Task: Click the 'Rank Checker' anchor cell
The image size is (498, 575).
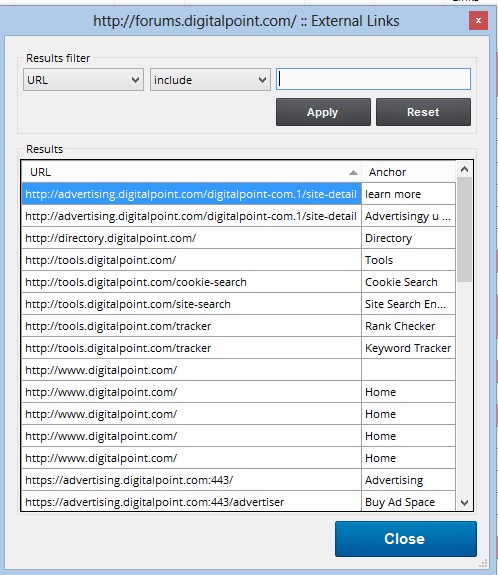Action: [x=409, y=326]
